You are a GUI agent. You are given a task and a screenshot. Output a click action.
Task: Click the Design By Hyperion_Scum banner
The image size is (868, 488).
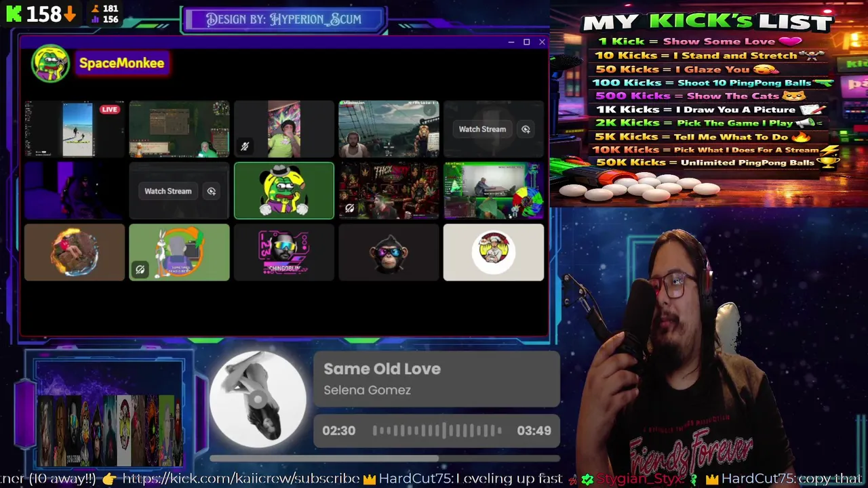point(283,19)
